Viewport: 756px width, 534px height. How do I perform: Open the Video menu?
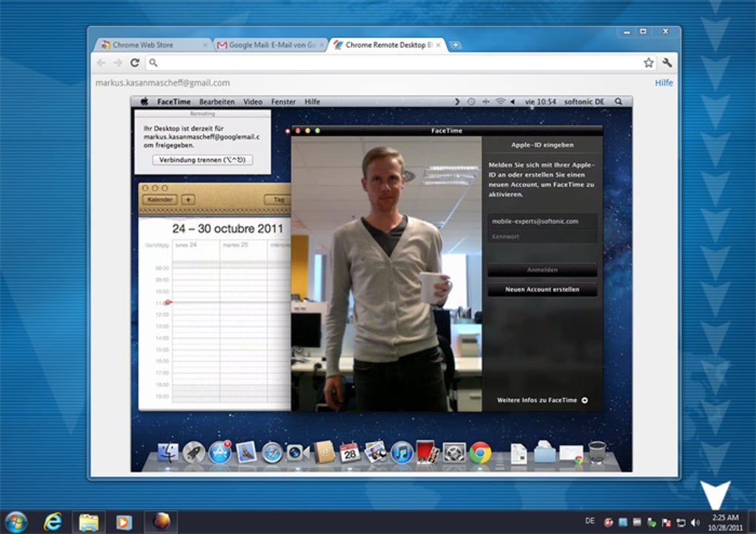click(x=253, y=102)
